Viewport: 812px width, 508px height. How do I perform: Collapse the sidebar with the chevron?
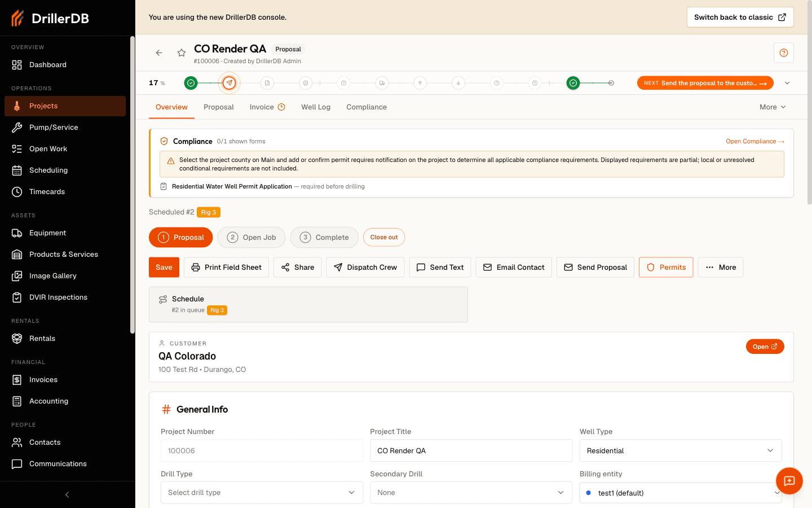pyautogui.click(x=67, y=495)
